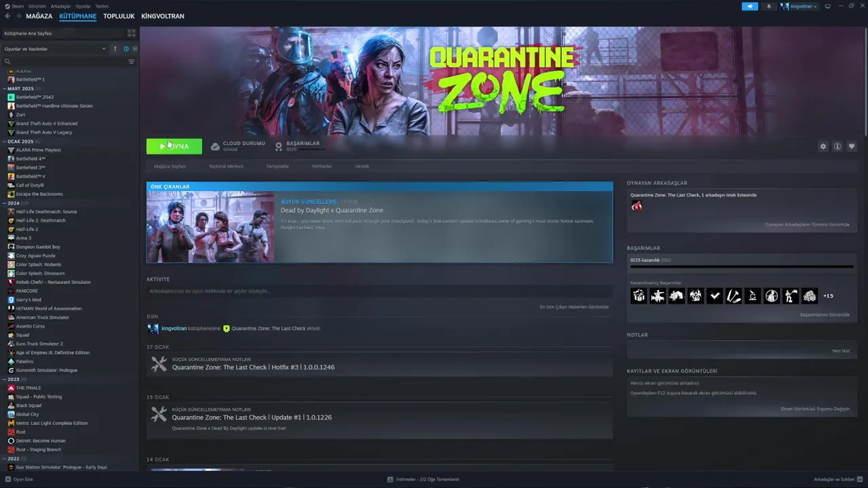This screenshot has width=868, height=488.
Task: Click the forward navigation arrow
Action: [x=18, y=16]
